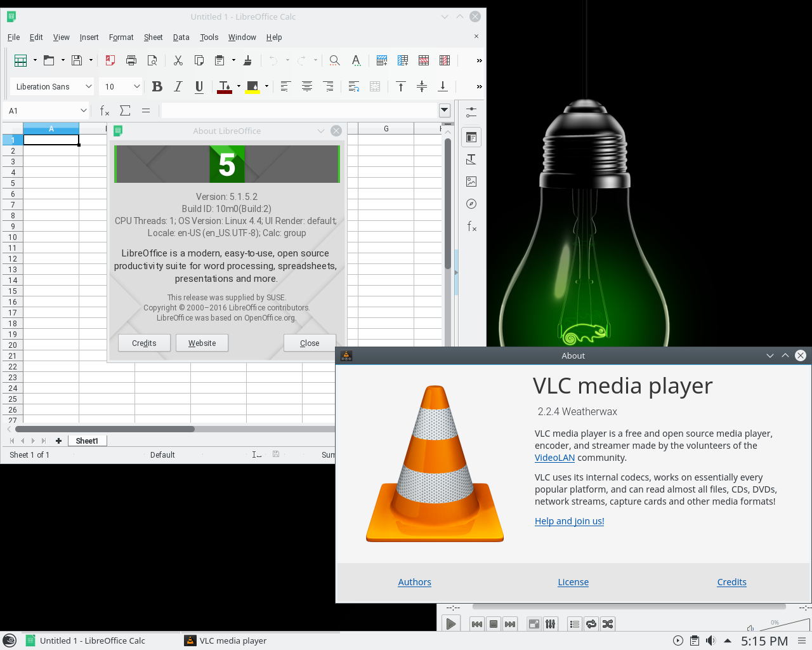The height and width of the screenshot is (650, 812).
Task: Open the Format menu
Action: coord(121,37)
